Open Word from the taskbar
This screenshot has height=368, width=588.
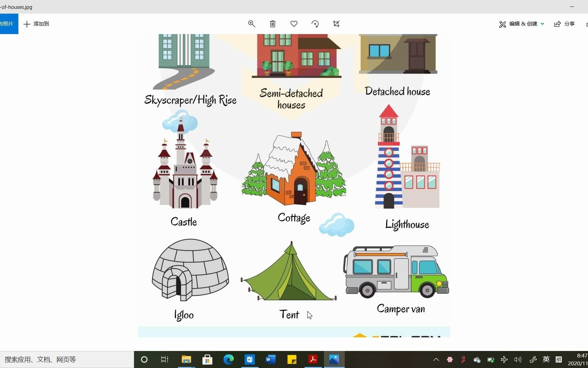(271, 359)
